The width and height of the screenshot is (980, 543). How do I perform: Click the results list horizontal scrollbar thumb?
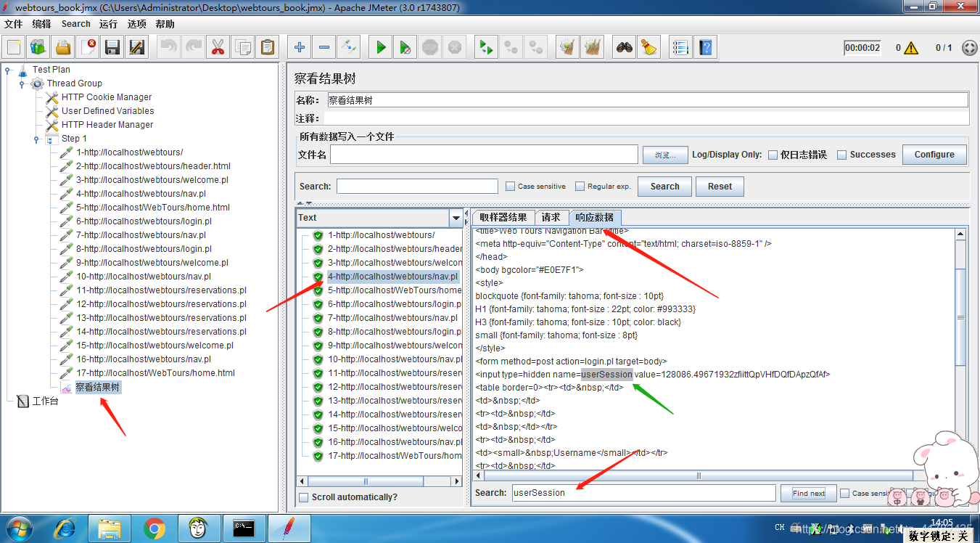(x=366, y=481)
